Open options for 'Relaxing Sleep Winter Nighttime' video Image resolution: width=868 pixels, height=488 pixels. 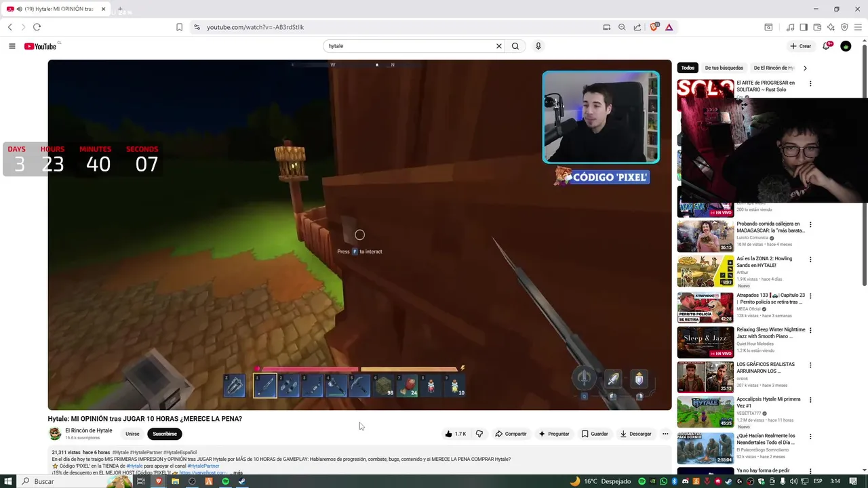810,331
